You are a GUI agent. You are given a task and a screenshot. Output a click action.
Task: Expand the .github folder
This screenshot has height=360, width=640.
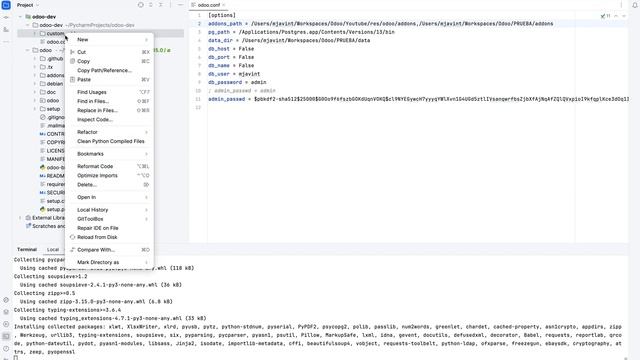35,59
